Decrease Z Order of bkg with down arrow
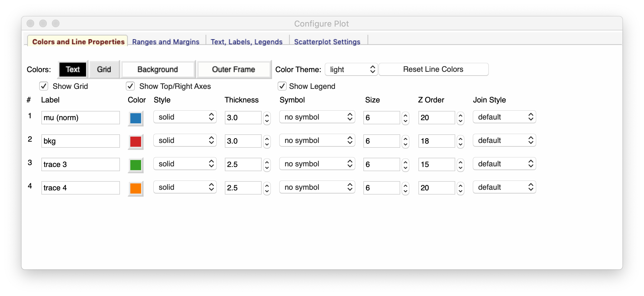 [461, 144]
